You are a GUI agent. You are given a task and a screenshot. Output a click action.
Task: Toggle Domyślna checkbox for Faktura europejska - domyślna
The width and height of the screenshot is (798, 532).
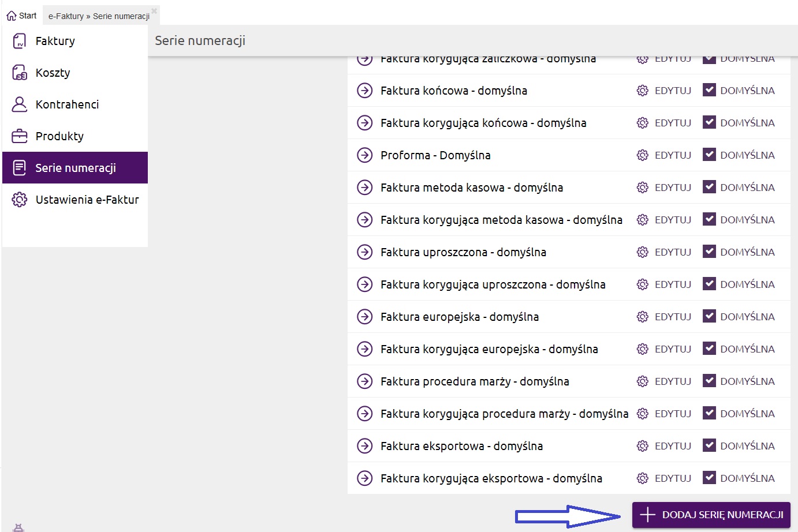pyautogui.click(x=710, y=316)
